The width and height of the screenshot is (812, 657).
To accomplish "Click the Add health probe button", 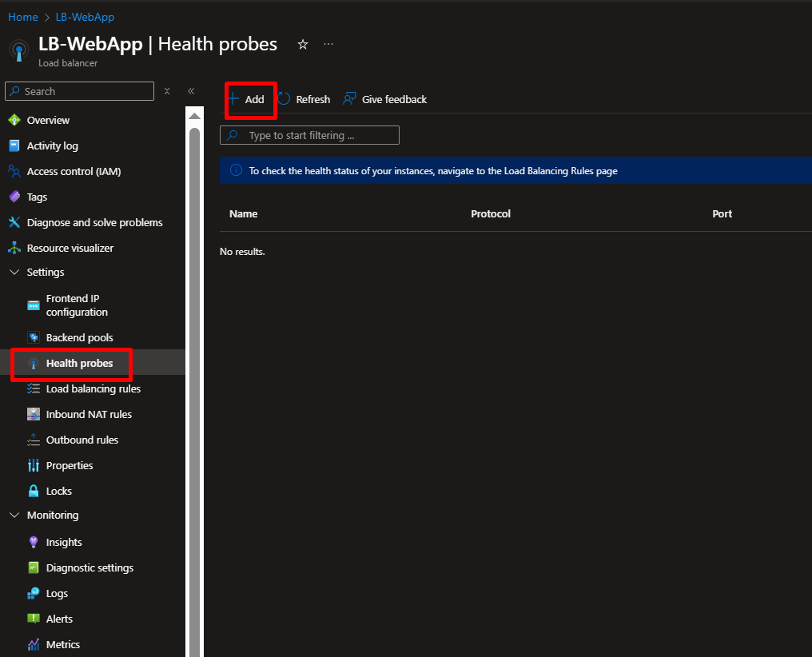I will tap(247, 100).
